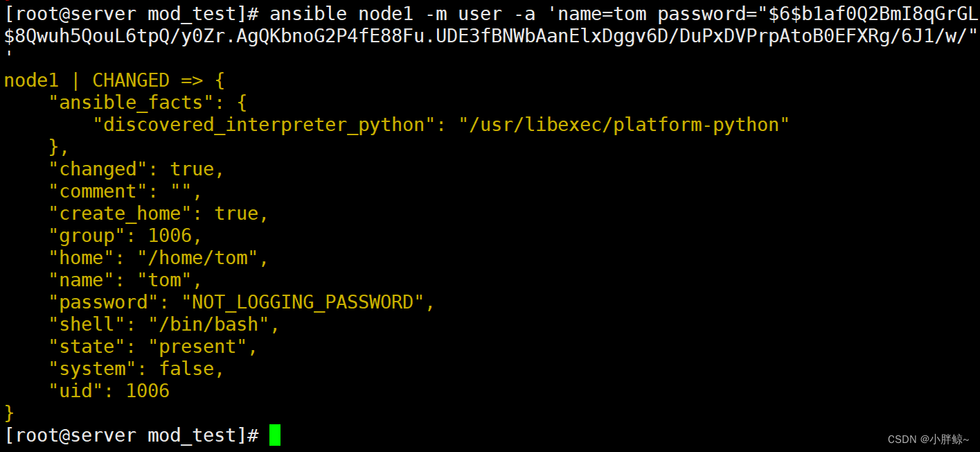Click the "/home/tom" home path
Screen dimensions: 980x452
point(197,258)
